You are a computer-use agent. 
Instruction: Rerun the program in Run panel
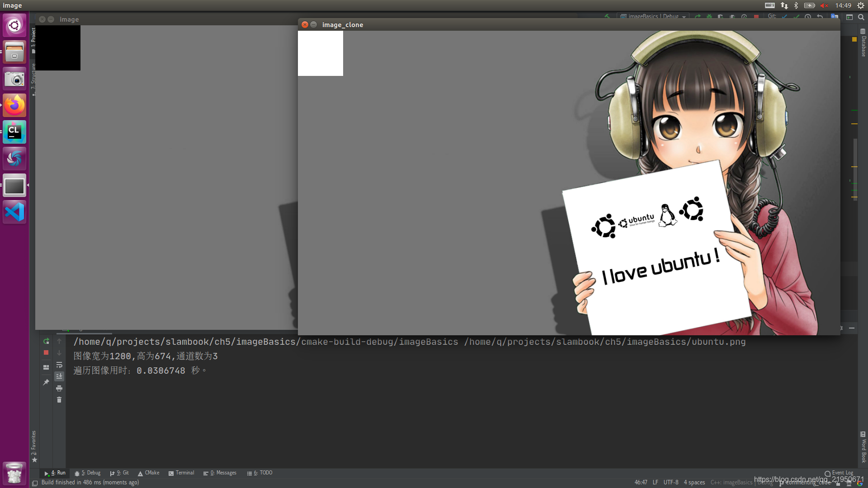46,342
